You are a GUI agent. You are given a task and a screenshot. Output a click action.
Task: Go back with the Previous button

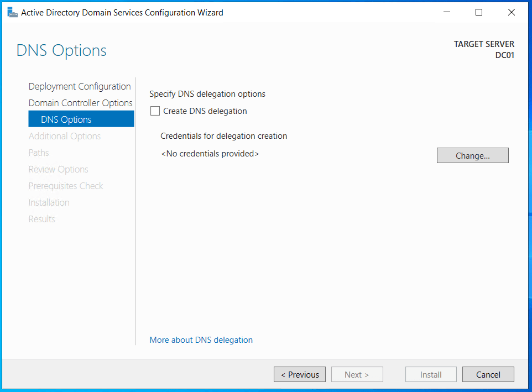click(x=299, y=374)
